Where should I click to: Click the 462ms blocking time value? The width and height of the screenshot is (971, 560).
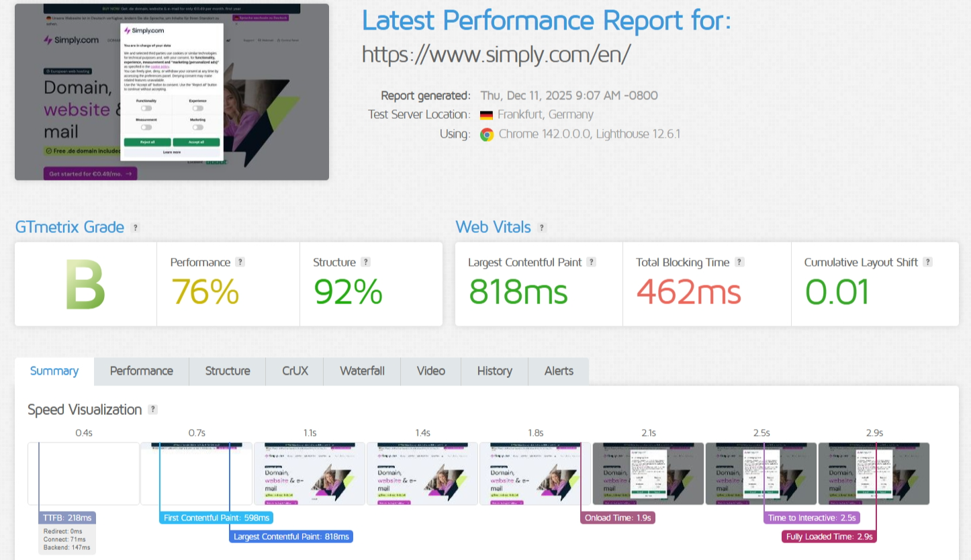(688, 291)
